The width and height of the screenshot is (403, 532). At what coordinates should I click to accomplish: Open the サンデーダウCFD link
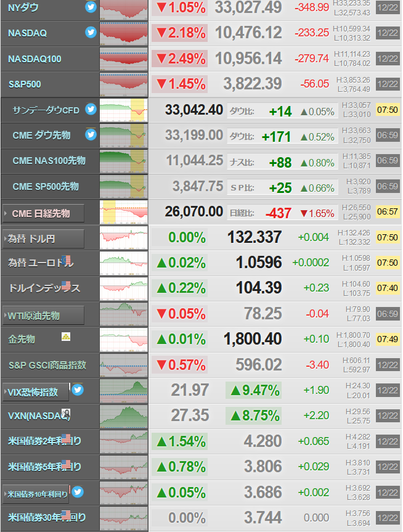click(46, 110)
